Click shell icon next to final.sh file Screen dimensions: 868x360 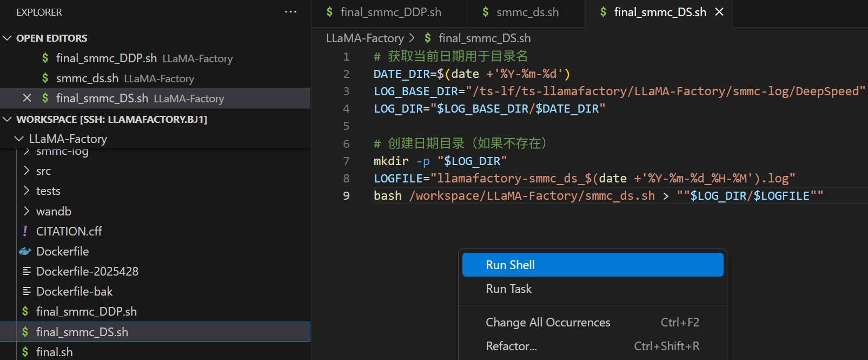(x=25, y=352)
